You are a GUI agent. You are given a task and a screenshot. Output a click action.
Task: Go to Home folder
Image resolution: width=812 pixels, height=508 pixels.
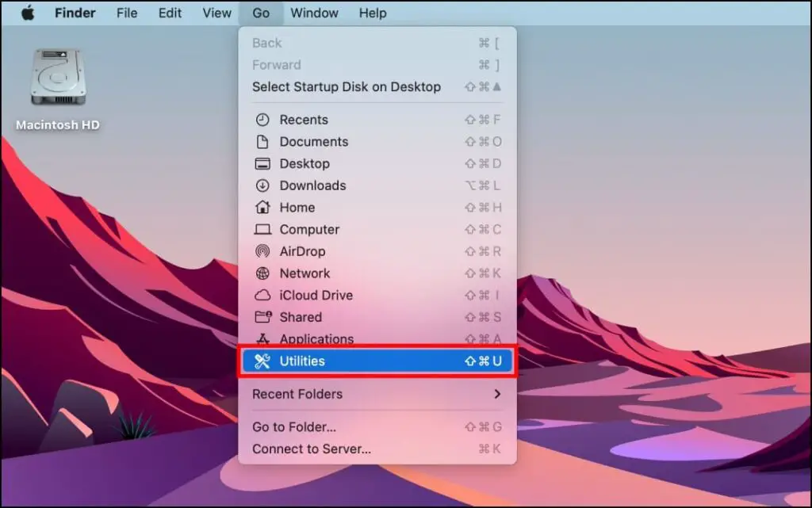(377, 208)
